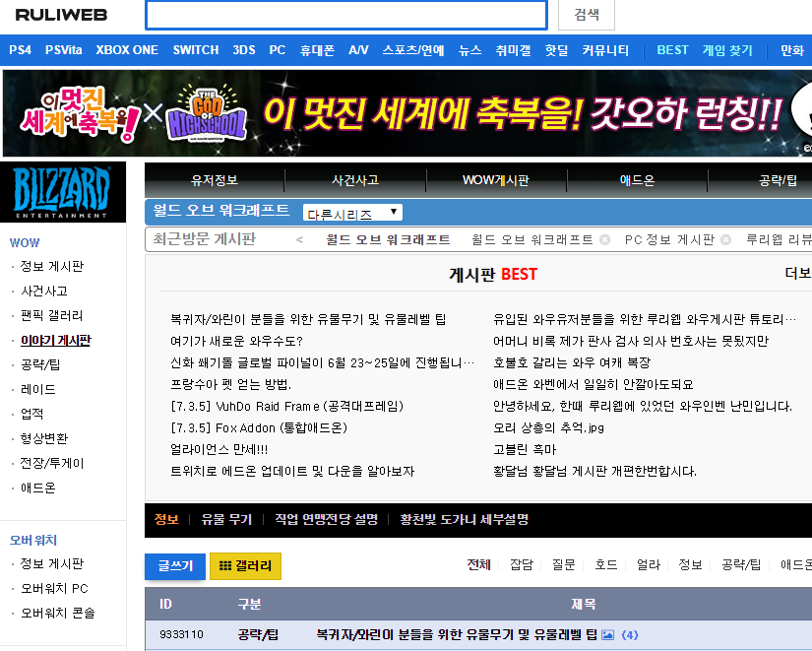Filter posts by 얼라
The image size is (812, 651).
(649, 564)
